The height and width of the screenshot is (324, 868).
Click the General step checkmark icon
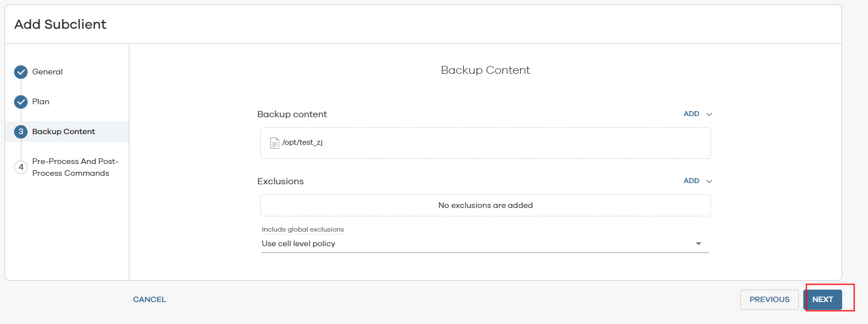point(21,72)
